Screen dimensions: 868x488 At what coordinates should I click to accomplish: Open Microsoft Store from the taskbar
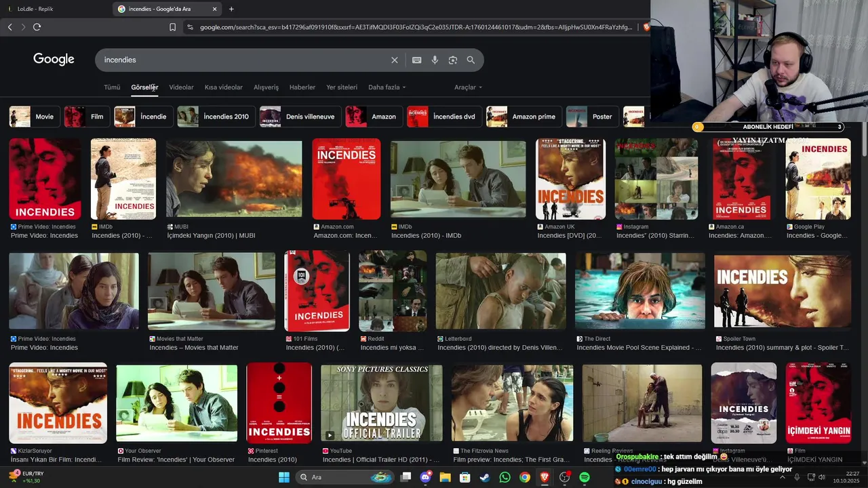click(465, 477)
